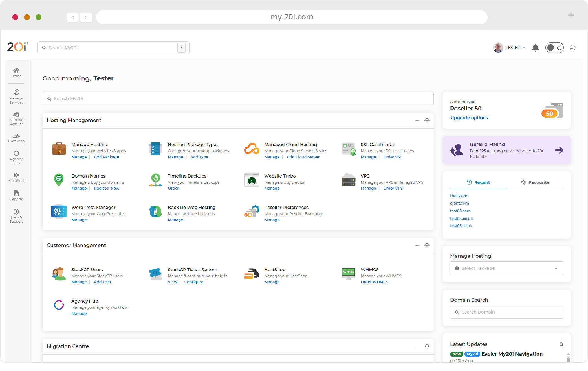Click Add User link
The height and width of the screenshot is (371, 588).
pyautogui.click(x=103, y=282)
